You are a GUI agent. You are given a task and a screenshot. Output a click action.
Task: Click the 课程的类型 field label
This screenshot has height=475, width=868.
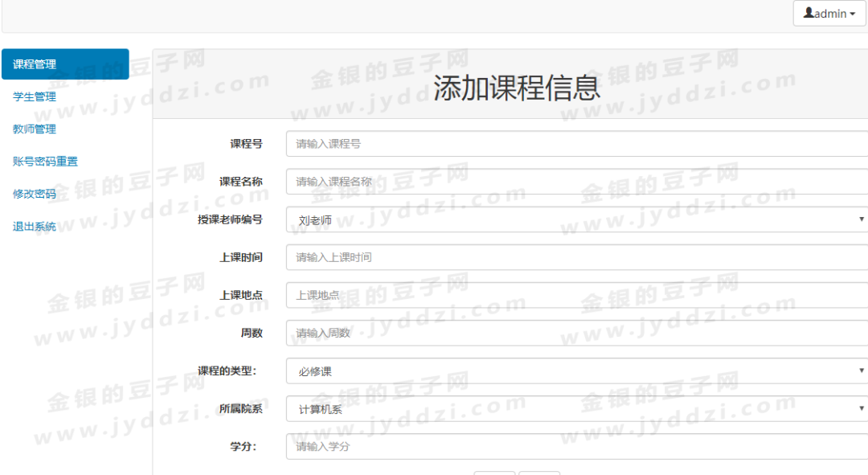coord(227,371)
